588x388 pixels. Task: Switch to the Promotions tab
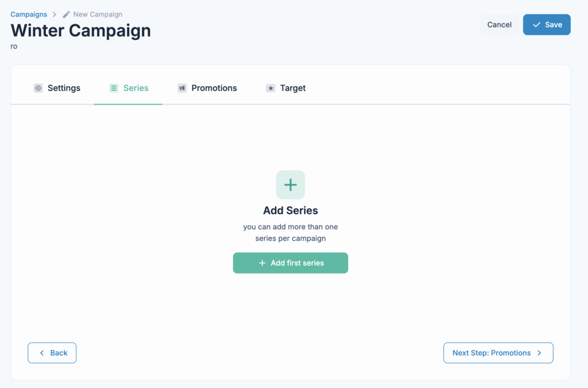click(x=214, y=88)
